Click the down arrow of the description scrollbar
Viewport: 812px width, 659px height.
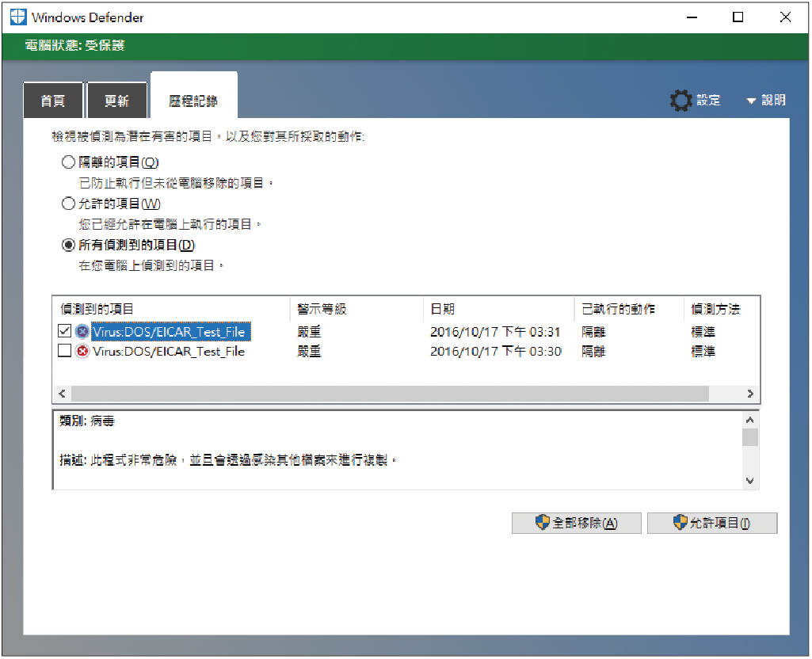(750, 481)
